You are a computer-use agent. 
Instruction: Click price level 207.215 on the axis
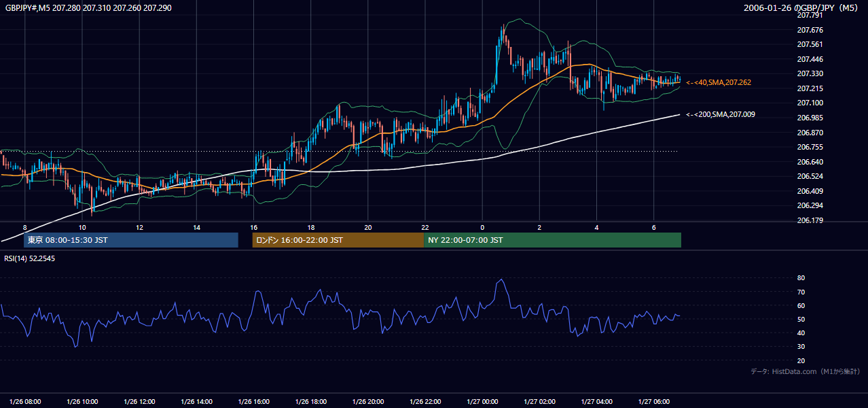pyautogui.click(x=810, y=88)
